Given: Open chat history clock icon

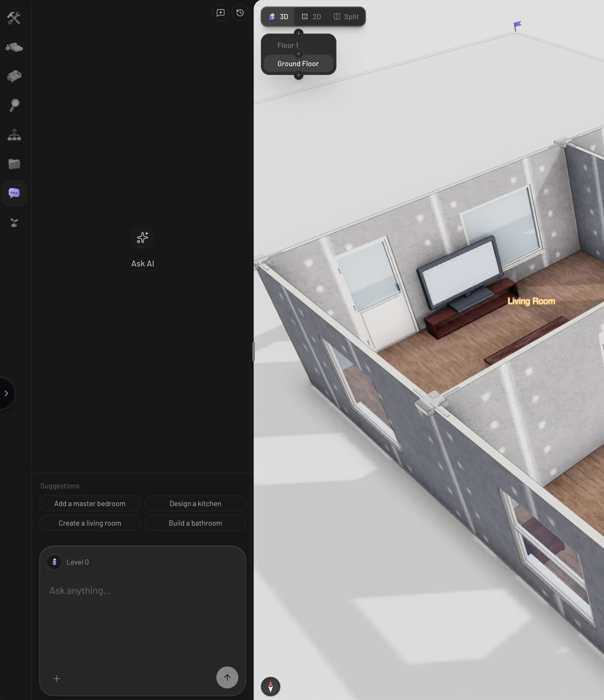Looking at the screenshot, I should point(240,13).
